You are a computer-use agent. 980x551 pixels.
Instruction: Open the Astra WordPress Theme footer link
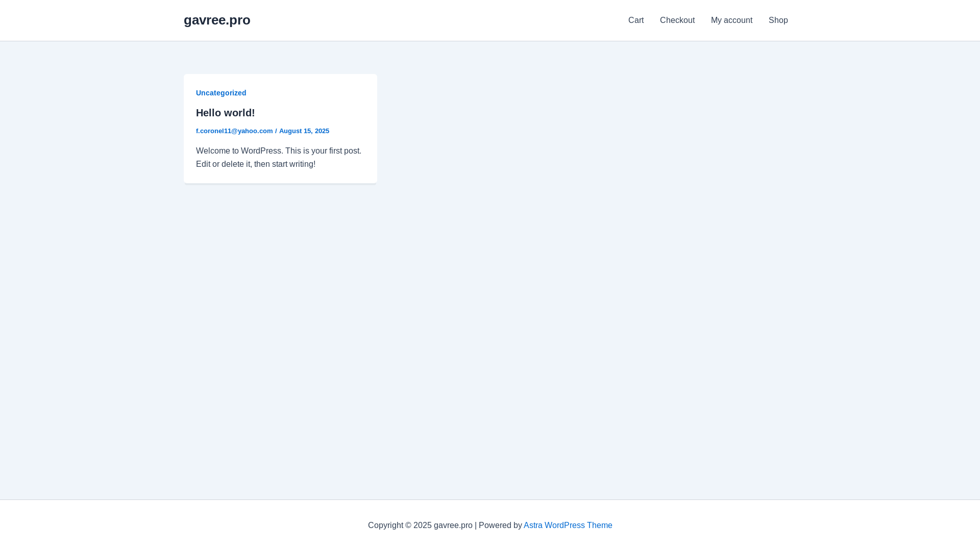568,525
